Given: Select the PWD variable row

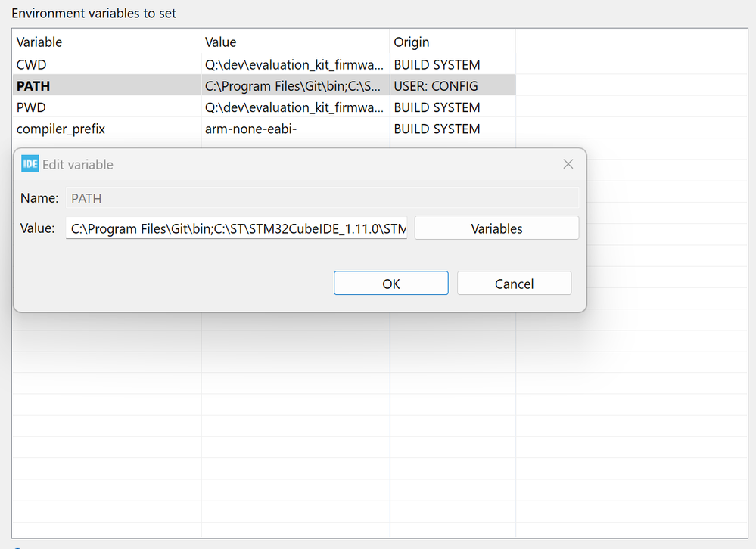Looking at the screenshot, I should [264, 107].
